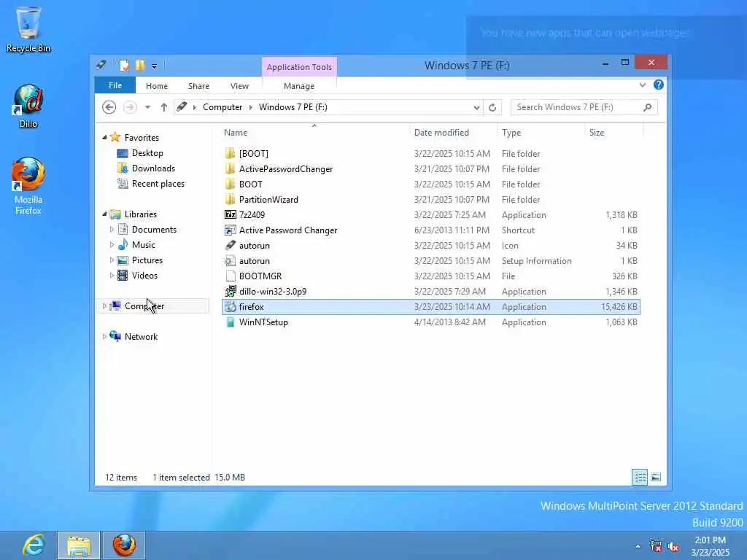Switch to the Share ribbon tab
The height and width of the screenshot is (560, 747).
click(198, 86)
